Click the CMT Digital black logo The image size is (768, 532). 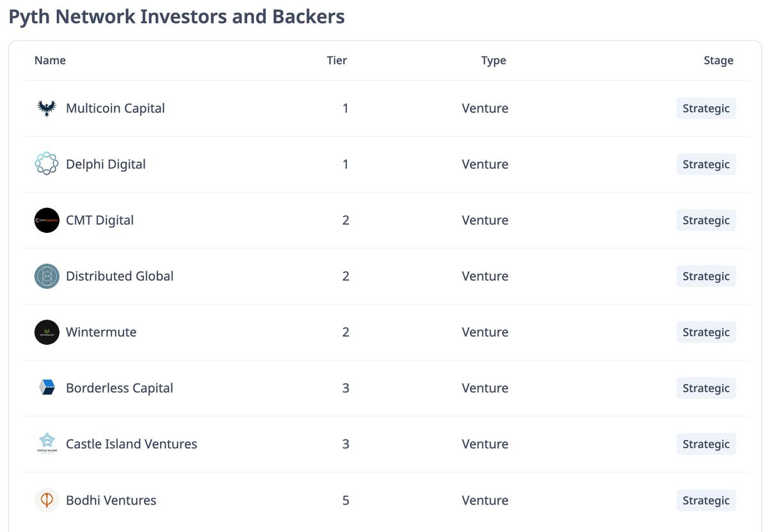46,220
